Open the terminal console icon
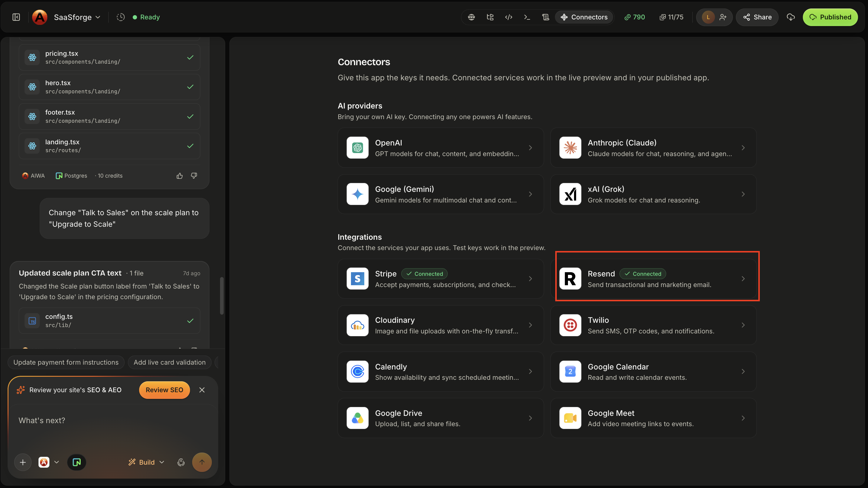The height and width of the screenshot is (488, 868). (527, 17)
